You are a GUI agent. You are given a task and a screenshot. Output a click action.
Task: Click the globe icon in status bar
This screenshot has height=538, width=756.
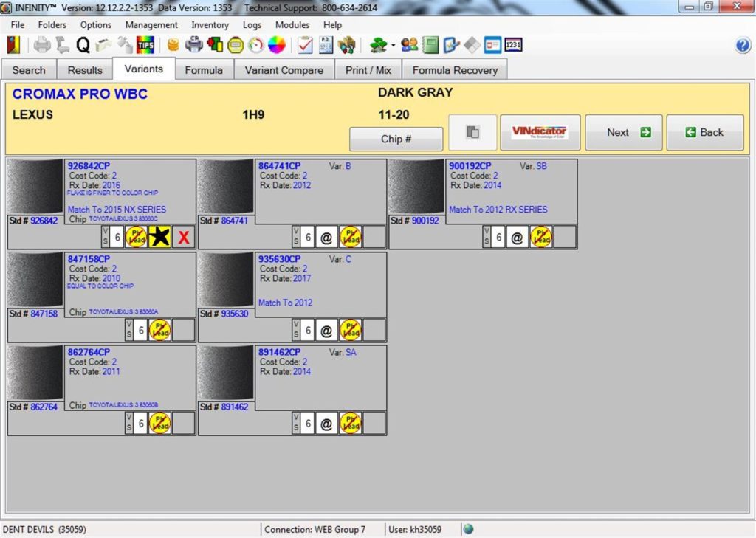point(468,529)
